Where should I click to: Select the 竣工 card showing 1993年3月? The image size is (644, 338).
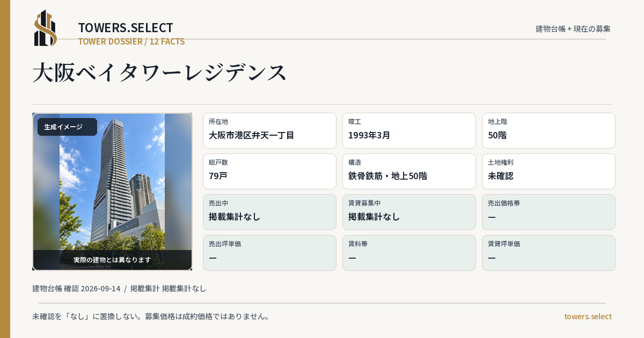point(409,130)
